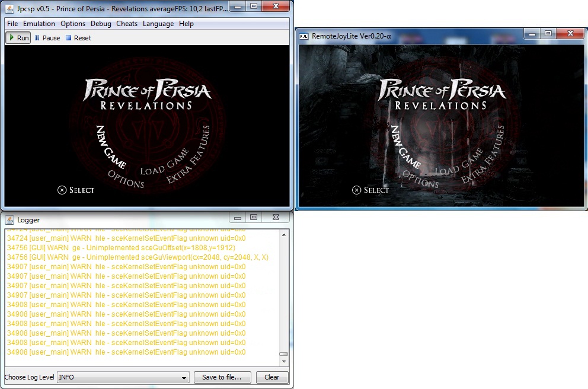Screen dimensions: 588x389
Task: Open the Language menu
Action: [x=158, y=24]
